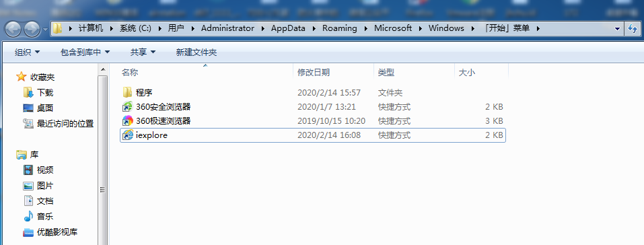Go back with the Back arrow button

point(13,29)
